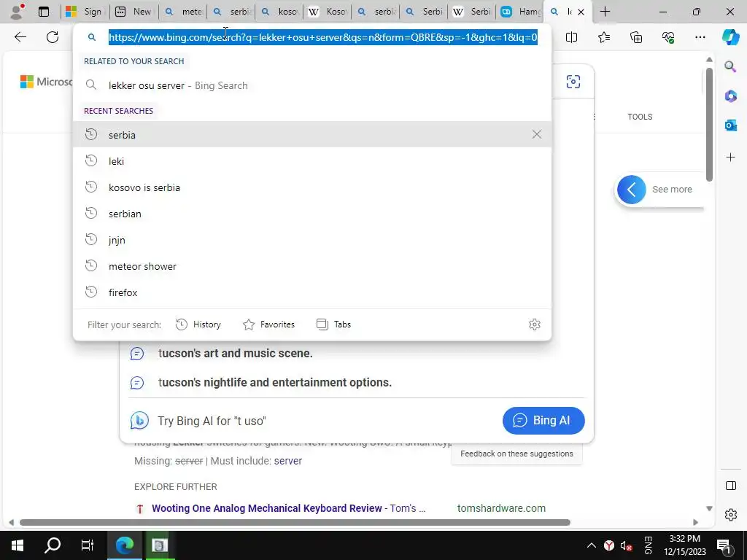Click the Microsoft logo on Bing page
This screenshot has height=560, width=747.
tap(46, 82)
